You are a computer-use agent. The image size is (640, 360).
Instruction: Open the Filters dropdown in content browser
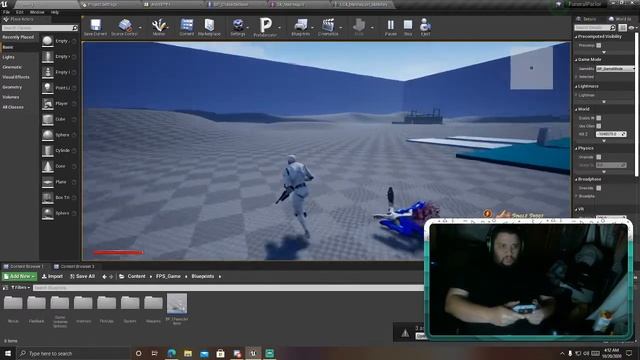(x=20, y=288)
